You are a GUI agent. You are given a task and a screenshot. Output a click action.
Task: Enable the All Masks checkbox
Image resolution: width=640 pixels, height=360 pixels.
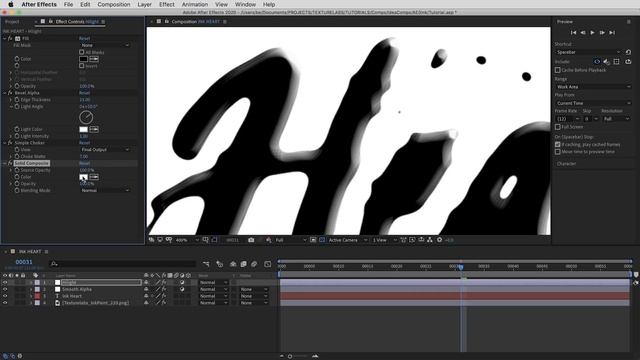82,52
